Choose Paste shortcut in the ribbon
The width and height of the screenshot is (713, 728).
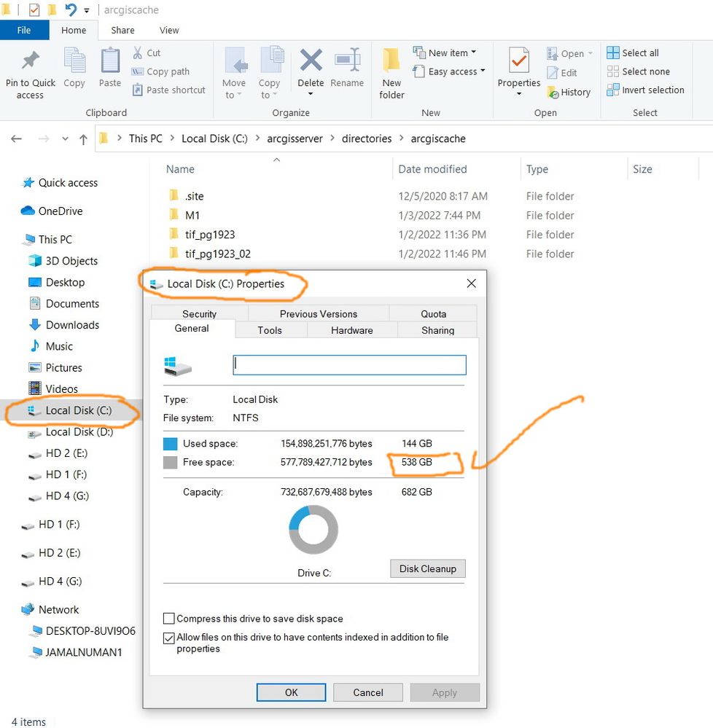(x=169, y=90)
